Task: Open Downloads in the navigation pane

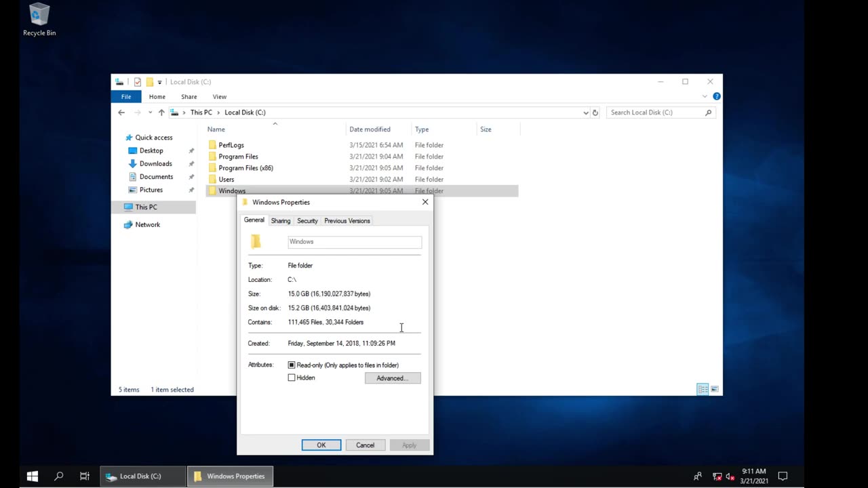Action: pyautogui.click(x=155, y=163)
